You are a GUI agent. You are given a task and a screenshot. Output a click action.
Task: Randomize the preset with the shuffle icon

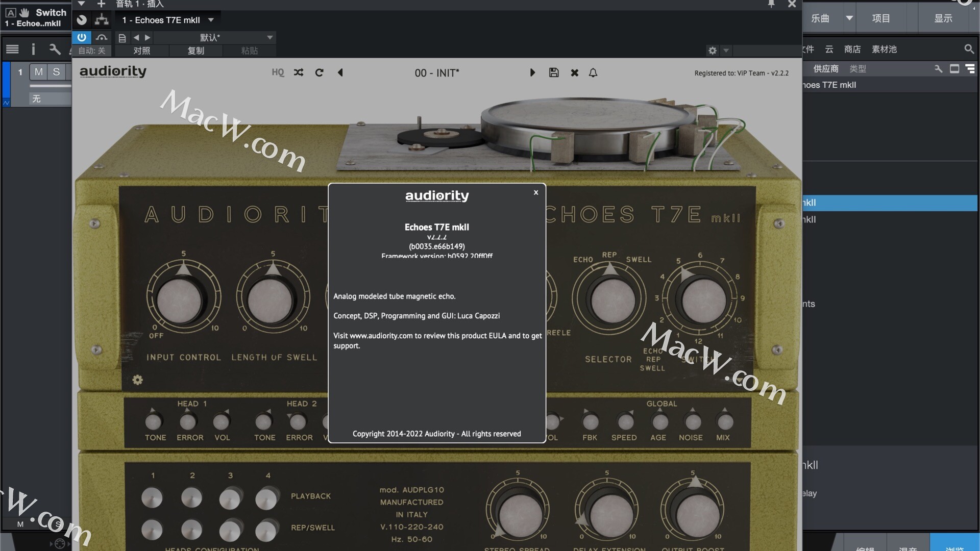click(299, 72)
